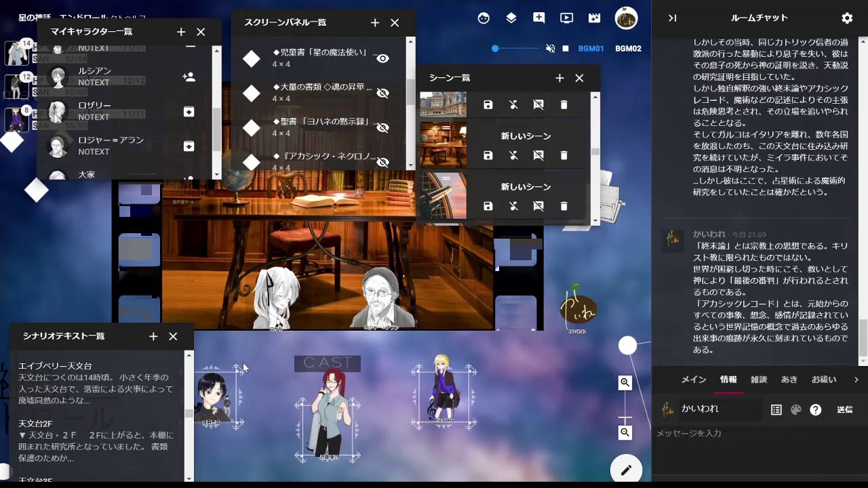Apply the library scene thumbnail
This screenshot has width=868, height=488.
(x=443, y=144)
